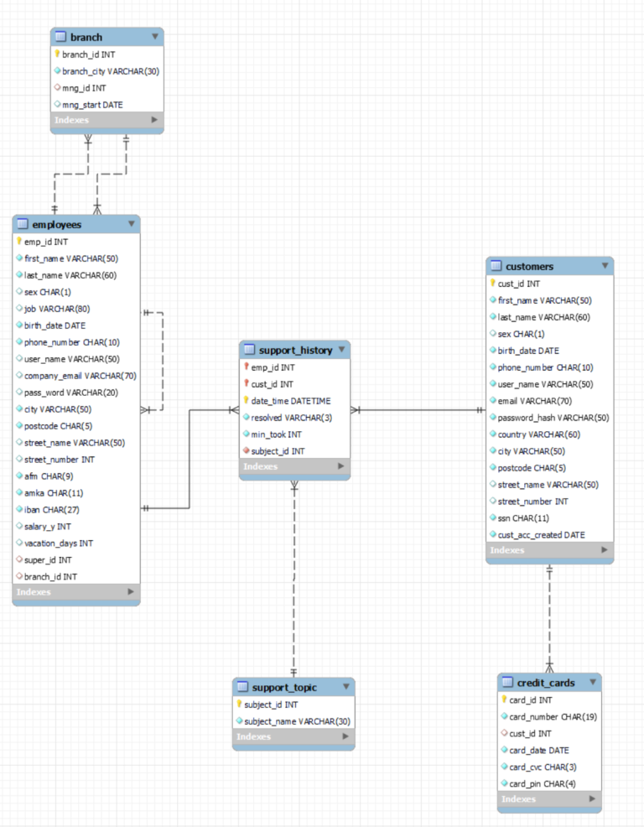Collapse support_history table with header arrow
Viewport: 644px width, 827px height.
pyautogui.click(x=342, y=349)
